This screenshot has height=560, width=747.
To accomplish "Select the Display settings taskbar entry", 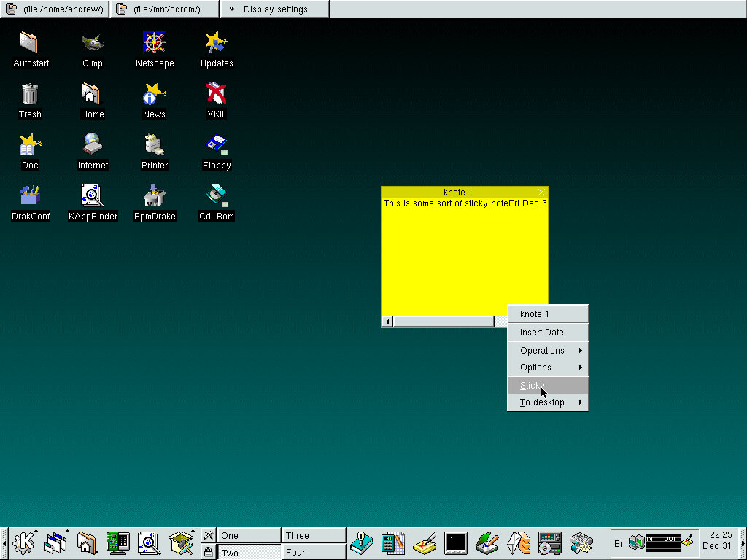I will (275, 9).
